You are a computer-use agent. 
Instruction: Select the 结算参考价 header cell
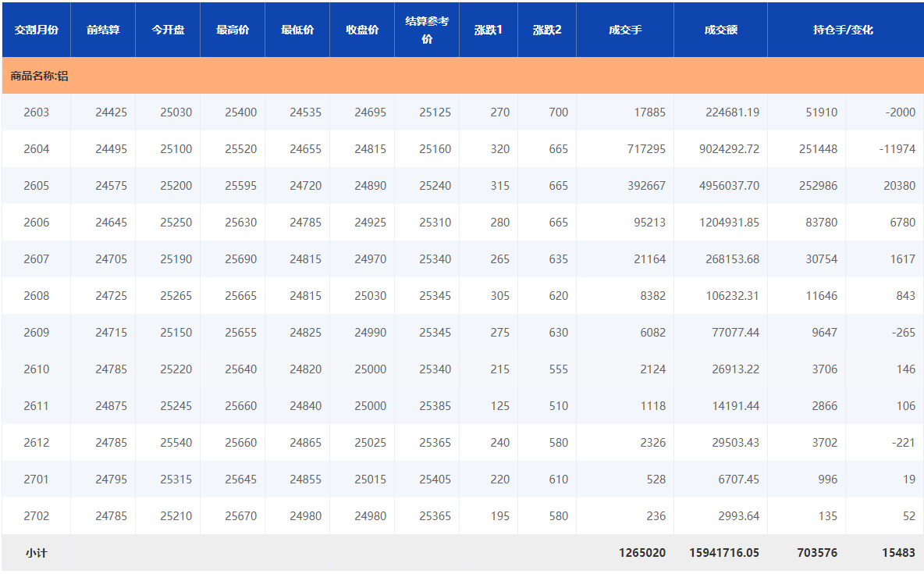click(x=427, y=30)
